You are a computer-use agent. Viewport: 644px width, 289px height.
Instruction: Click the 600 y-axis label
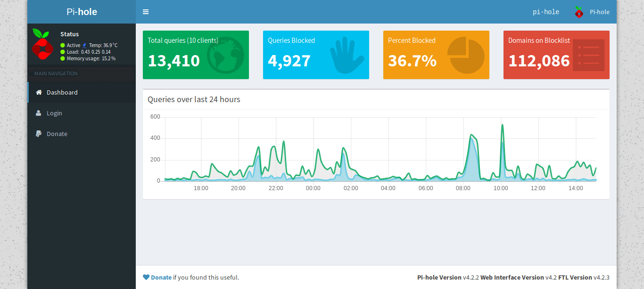click(155, 117)
